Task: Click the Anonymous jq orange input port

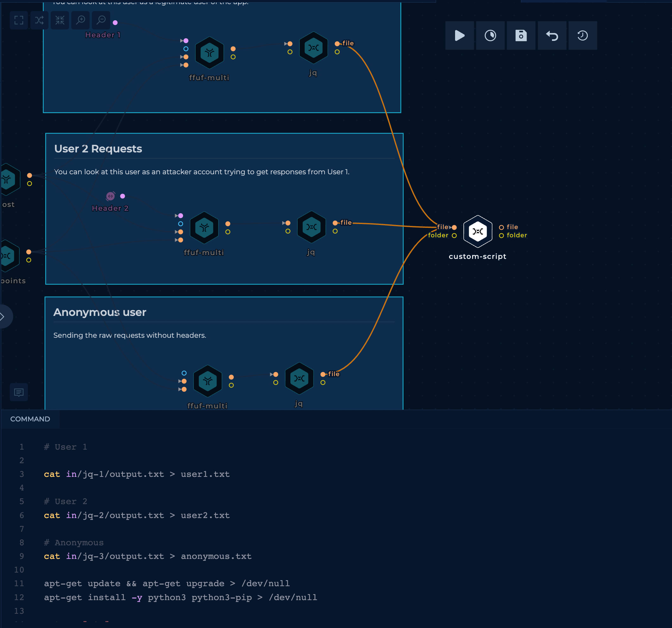Action: click(x=276, y=375)
